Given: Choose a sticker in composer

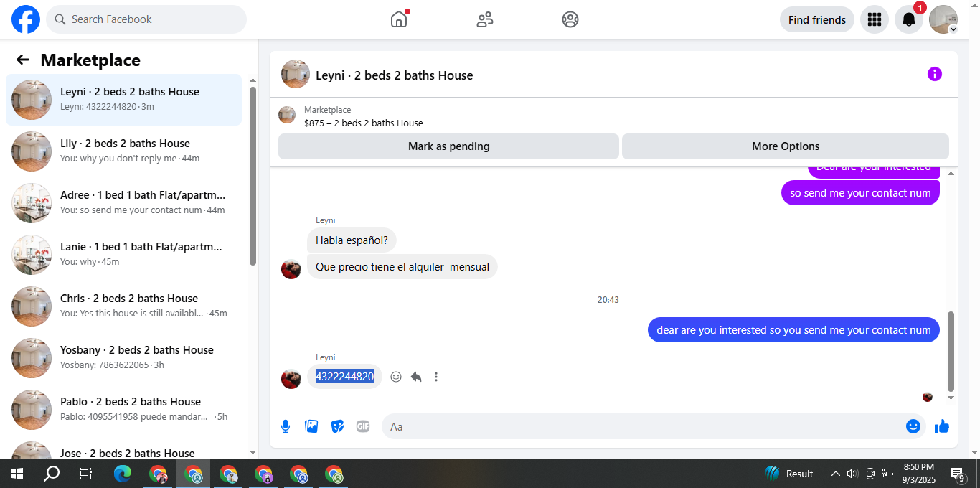Looking at the screenshot, I should [x=337, y=426].
